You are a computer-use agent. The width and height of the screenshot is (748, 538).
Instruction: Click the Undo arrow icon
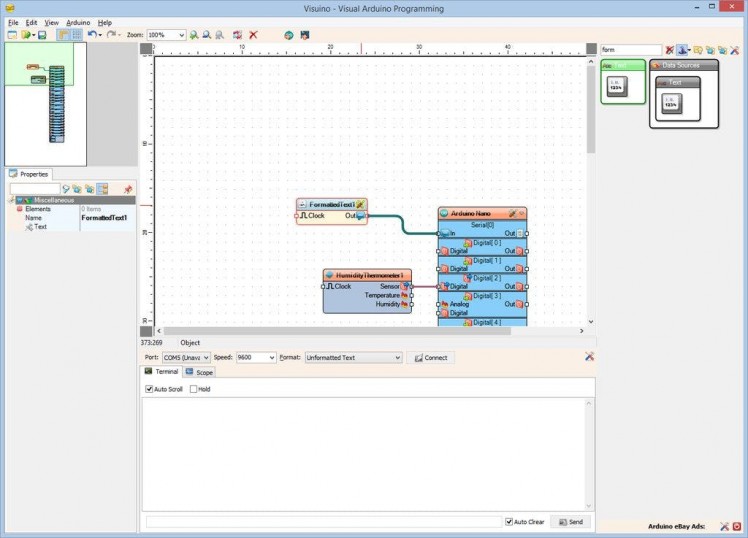pyautogui.click(x=91, y=35)
